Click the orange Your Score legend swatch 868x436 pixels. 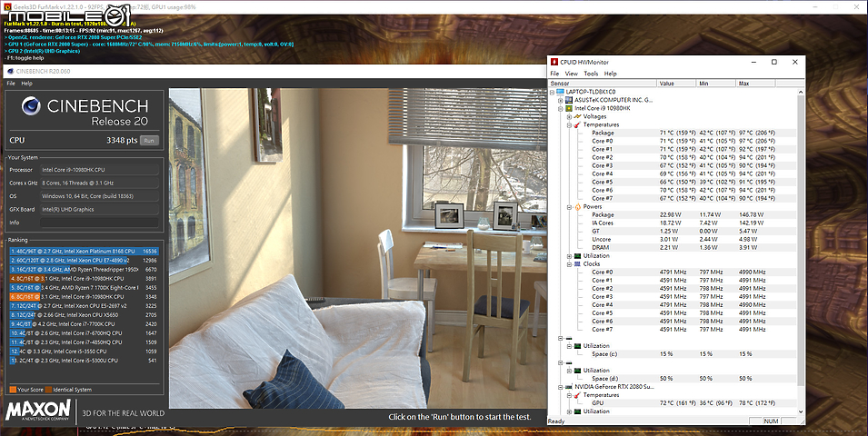click(x=13, y=390)
